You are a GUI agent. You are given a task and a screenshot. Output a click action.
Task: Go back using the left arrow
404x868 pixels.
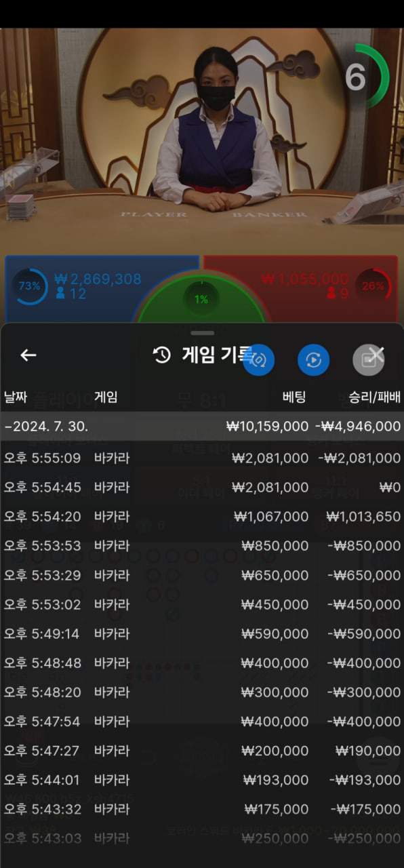tap(28, 355)
